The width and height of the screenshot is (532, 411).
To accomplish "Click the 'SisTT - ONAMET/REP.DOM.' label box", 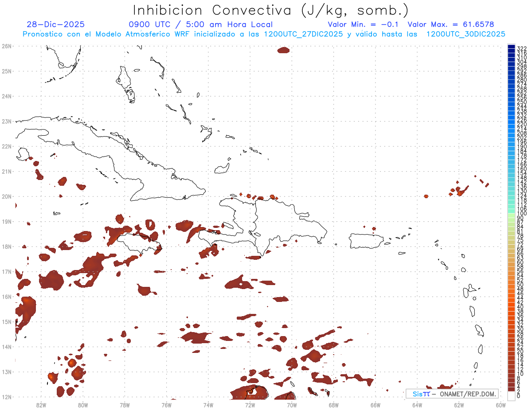I will pos(452,394).
